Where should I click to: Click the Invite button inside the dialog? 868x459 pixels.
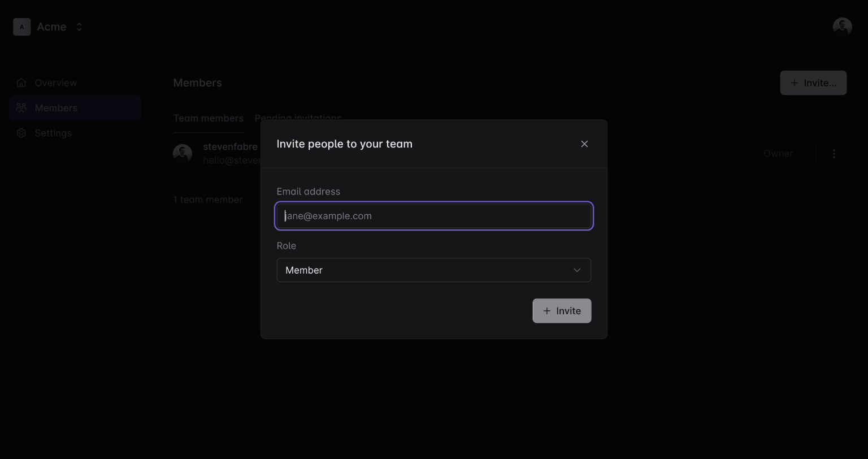(562, 311)
